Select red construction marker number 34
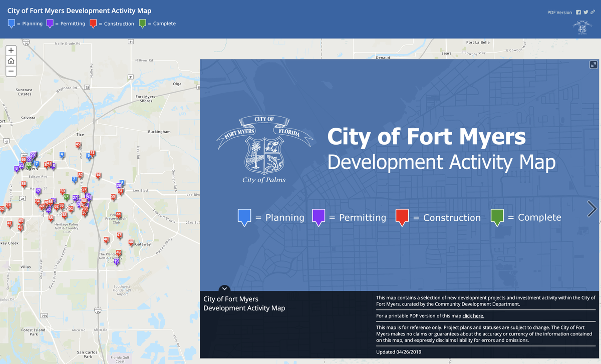Viewport: 601px width, 364px height. click(x=98, y=176)
